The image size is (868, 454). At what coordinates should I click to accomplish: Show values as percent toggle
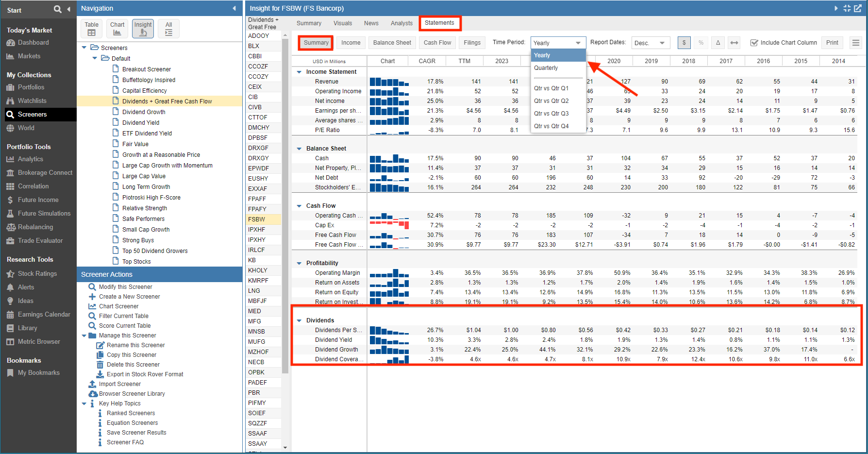[x=701, y=43]
